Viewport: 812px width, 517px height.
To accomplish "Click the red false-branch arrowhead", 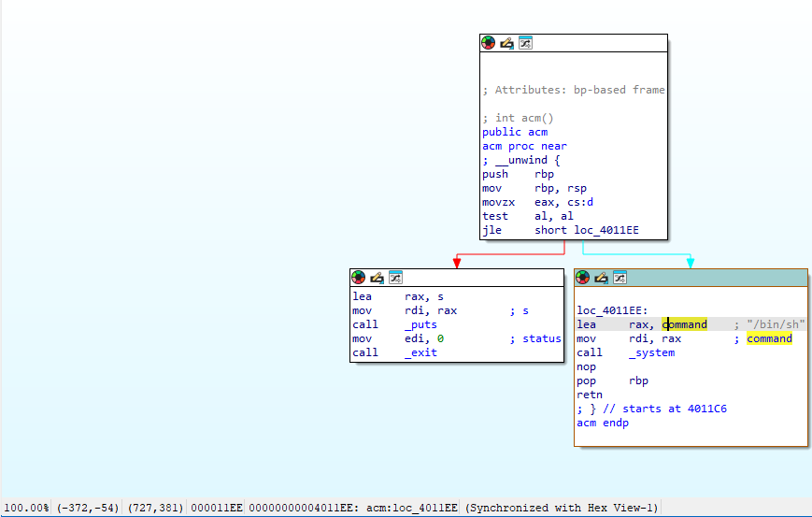I will point(456,263).
